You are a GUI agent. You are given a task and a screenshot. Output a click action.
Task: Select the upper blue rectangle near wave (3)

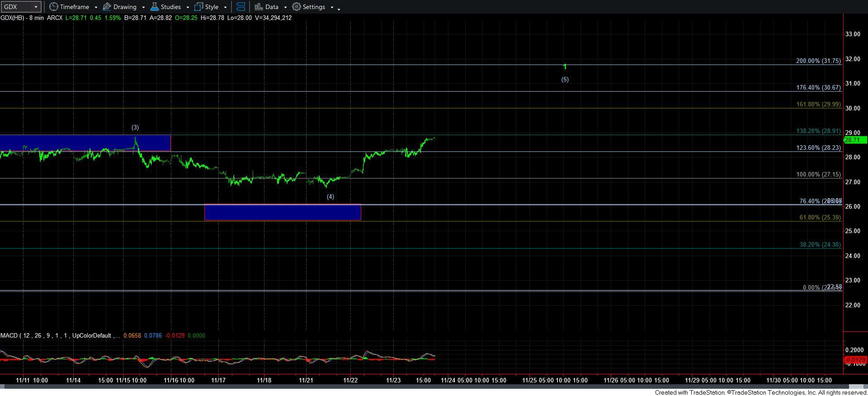tap(85, 143)
